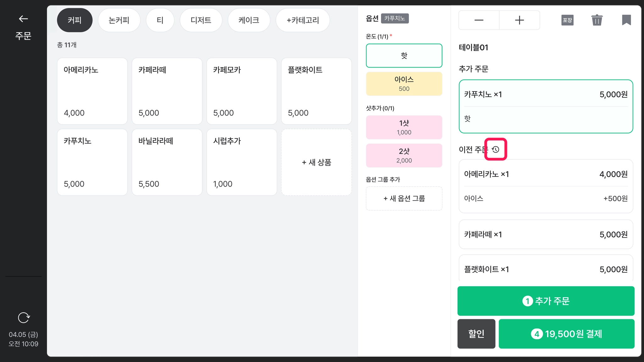Image resolution: width=644 pixels, height=362 pixels.
Task: Toggle the 2샷 extra shot option
Action: 404,155
